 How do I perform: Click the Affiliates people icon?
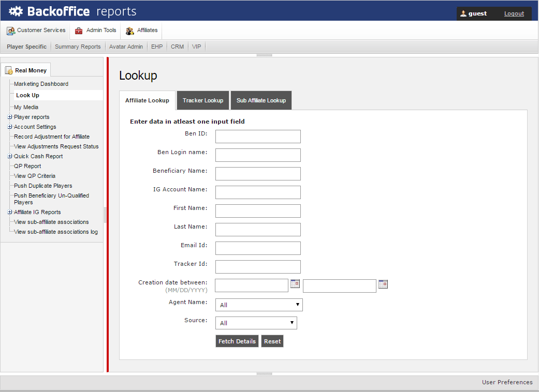click(130, 31)
